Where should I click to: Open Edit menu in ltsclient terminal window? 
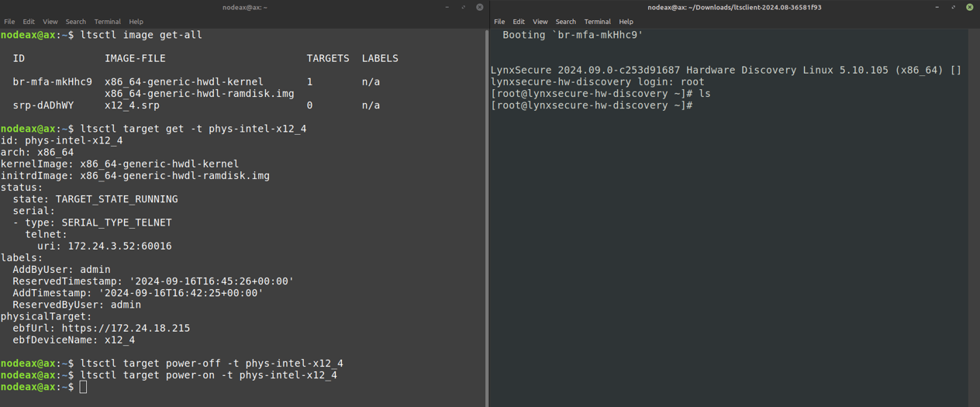tap(519, 22)
